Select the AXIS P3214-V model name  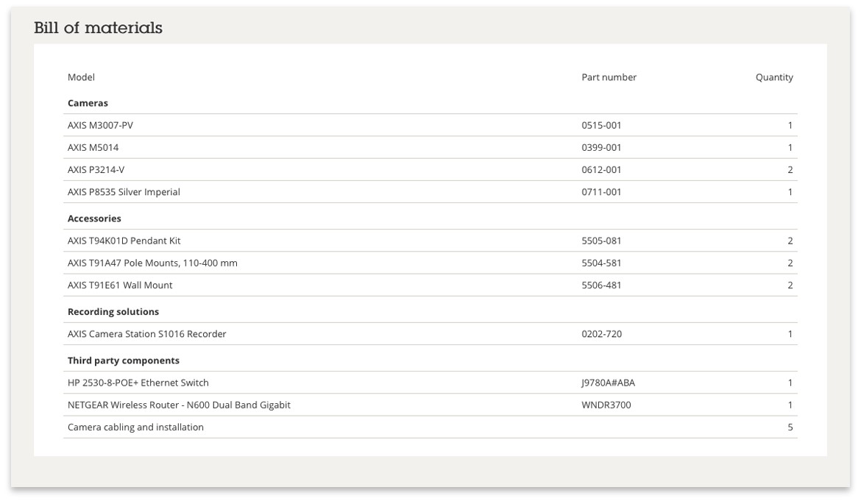(x=96, y=170)
